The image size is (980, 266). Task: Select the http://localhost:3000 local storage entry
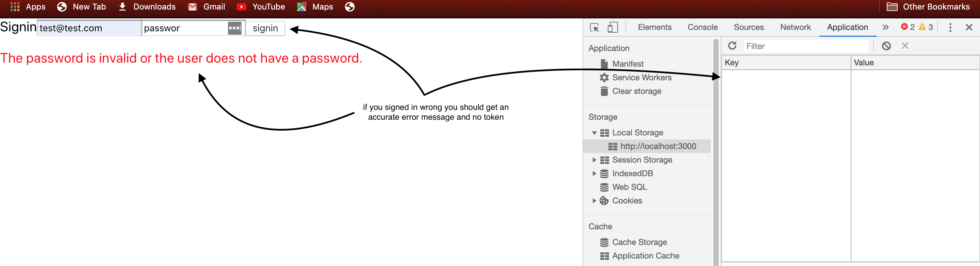pos(647,146)
